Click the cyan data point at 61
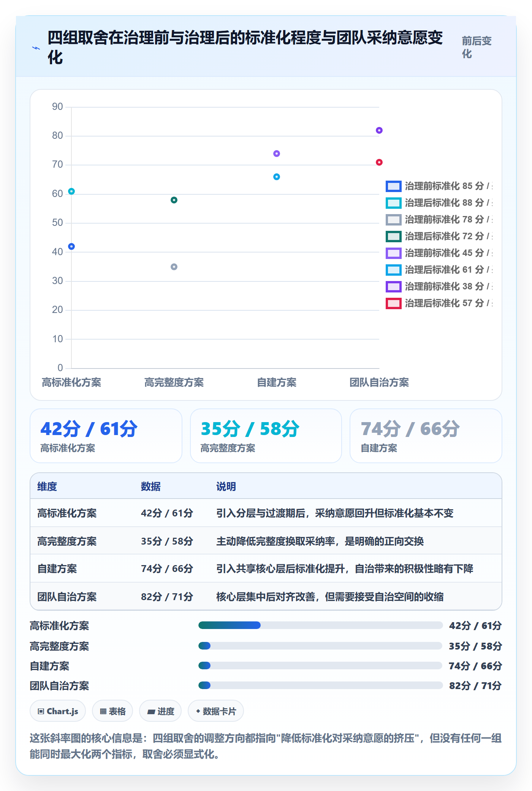The image size is (532, 791). click(71, 191)
